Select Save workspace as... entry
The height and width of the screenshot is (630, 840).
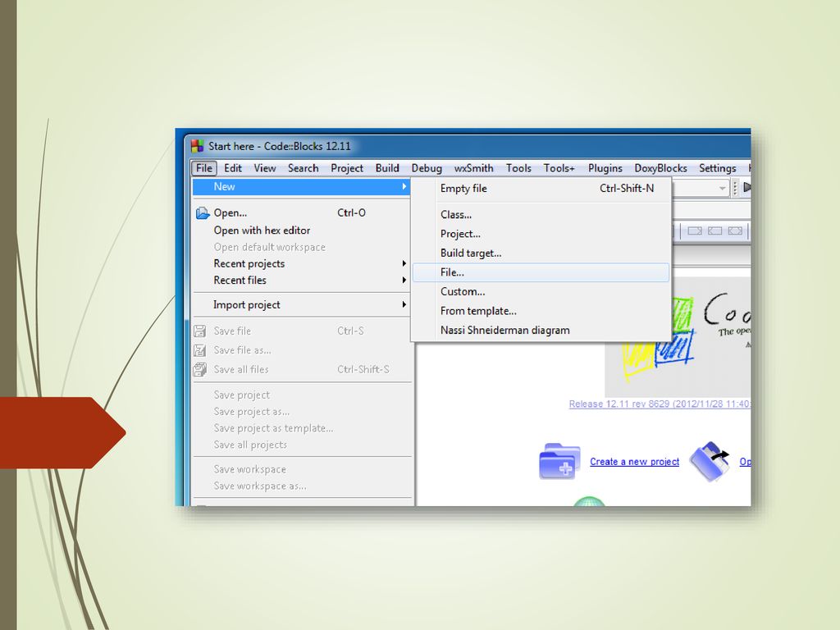(301, 486)
